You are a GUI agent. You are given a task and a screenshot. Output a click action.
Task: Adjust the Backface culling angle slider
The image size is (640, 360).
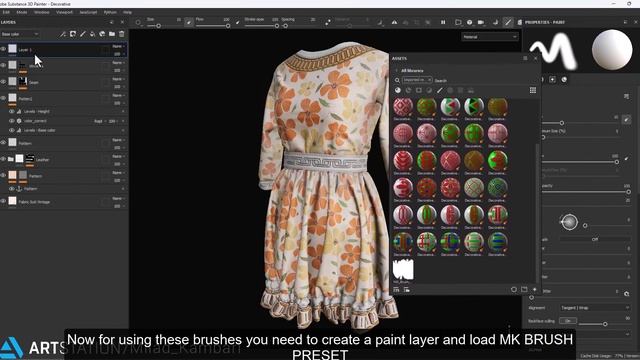tap(605, 324)
